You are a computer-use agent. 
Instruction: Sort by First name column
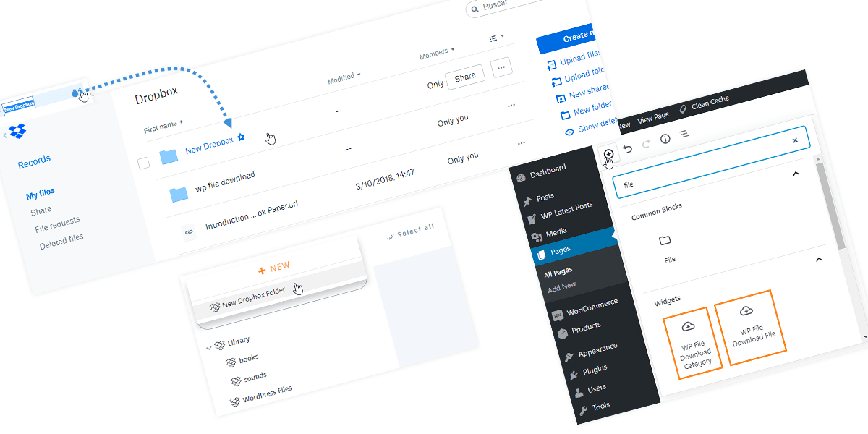click(x=163, y=127)
